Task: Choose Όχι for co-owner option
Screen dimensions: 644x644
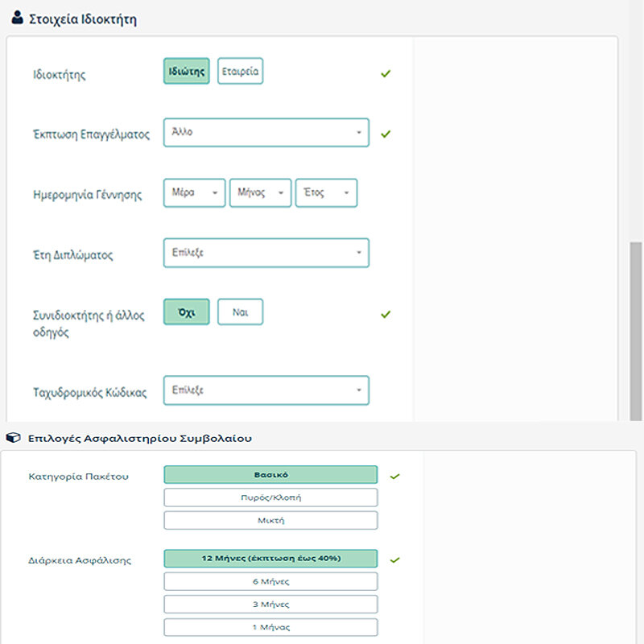Action: [x=186, y=312]
